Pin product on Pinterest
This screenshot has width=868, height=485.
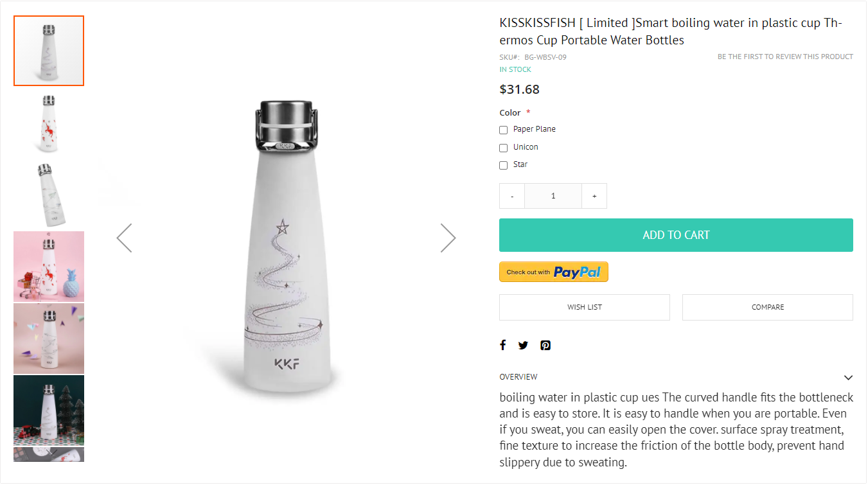point(545,346)
